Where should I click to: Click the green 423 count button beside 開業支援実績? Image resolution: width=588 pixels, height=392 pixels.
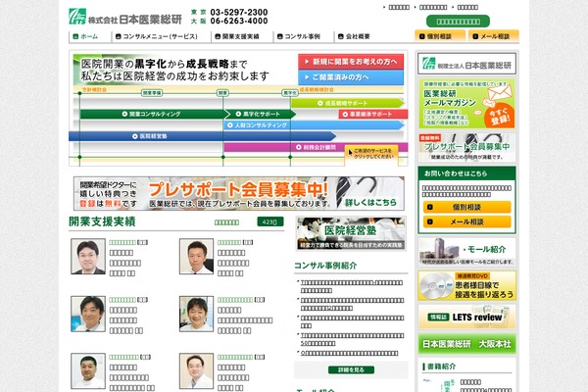click(270, 221)
